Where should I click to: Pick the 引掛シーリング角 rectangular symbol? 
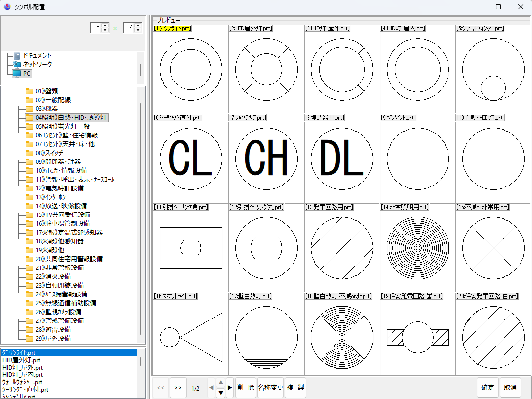coord(191,248)
